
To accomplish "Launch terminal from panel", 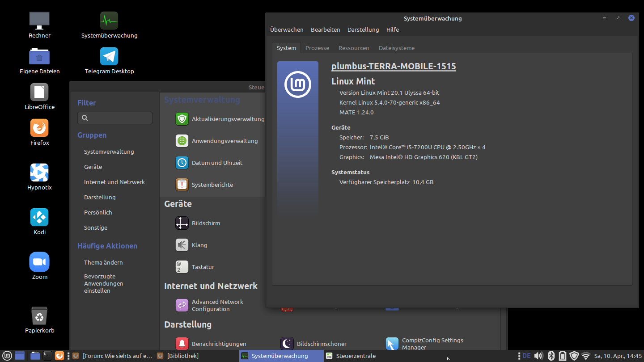I will (x=47, y=356).
